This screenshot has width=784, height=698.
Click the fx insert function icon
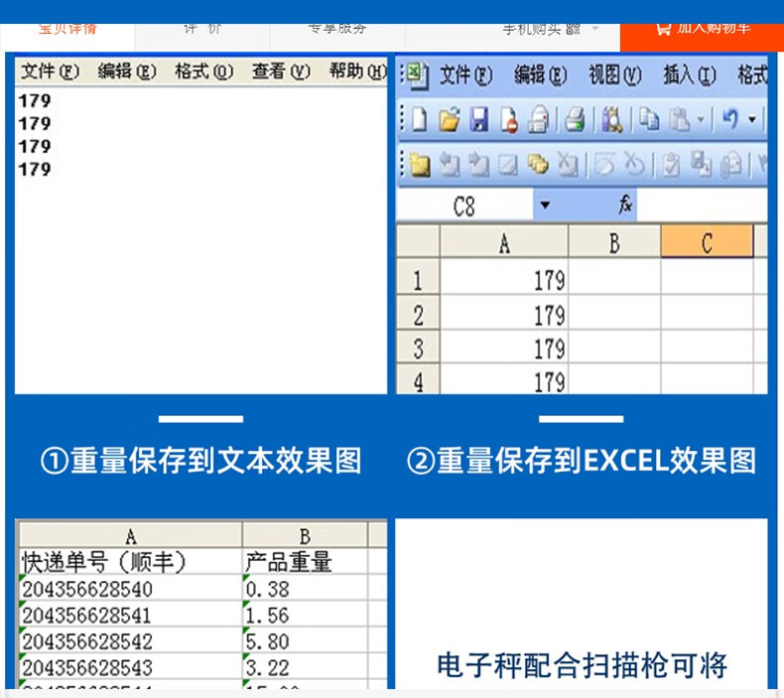pos(625,206)
